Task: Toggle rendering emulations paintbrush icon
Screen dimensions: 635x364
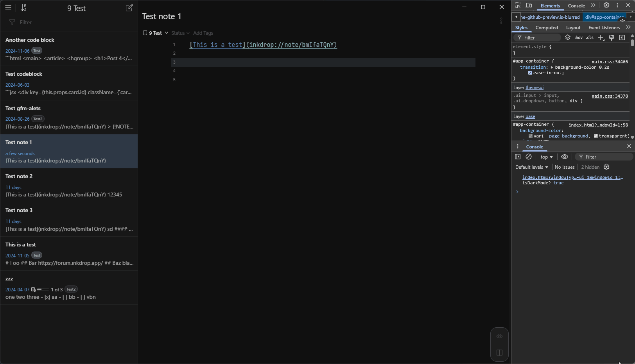Action: [612, 37]
